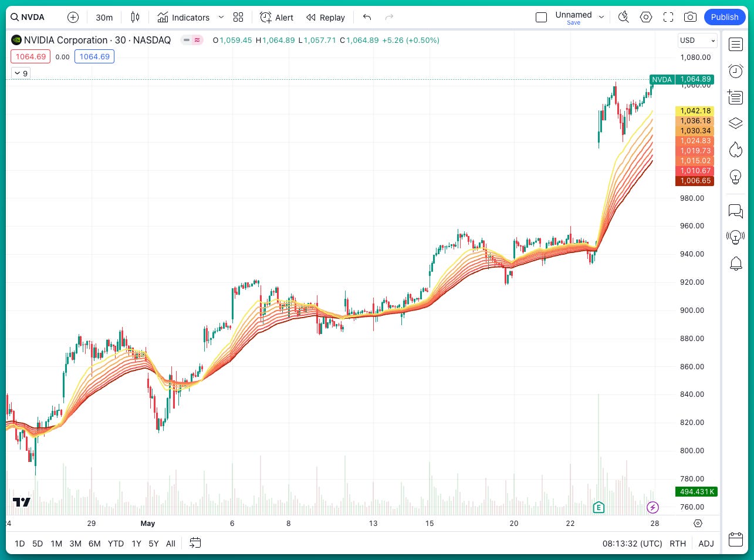The width and height of the screenshot is (754, 560).
Task: Click the NVDA 1,064.89 price label
Action: click(x=682, y=79)
